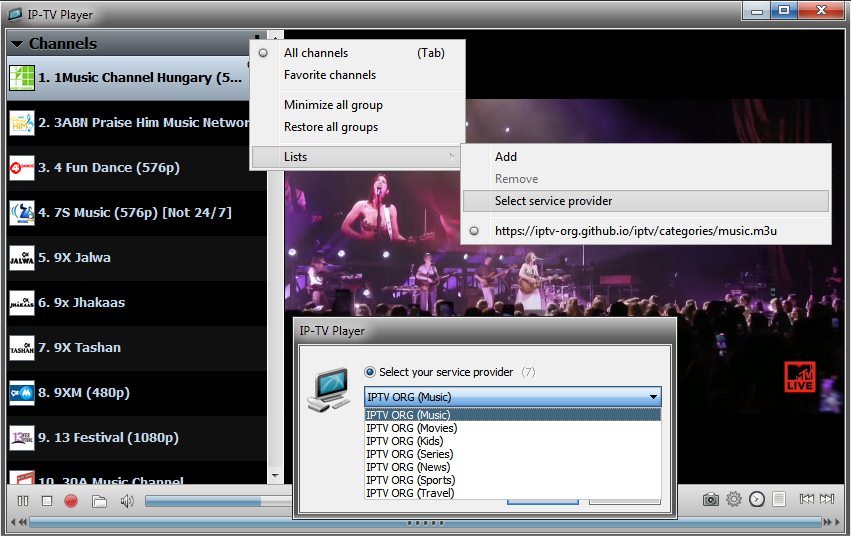This screenshot has width=851, height=536.
Task: Open the scheduler clock icon
Action: [757, 499]
